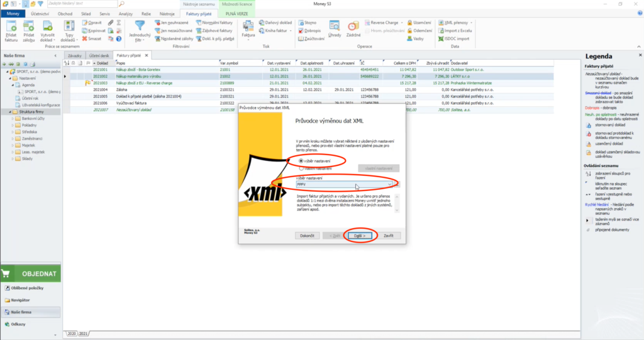Select the výběr nastavení radio button
Viewport: 644px width, 340px height.
point(301,161)
